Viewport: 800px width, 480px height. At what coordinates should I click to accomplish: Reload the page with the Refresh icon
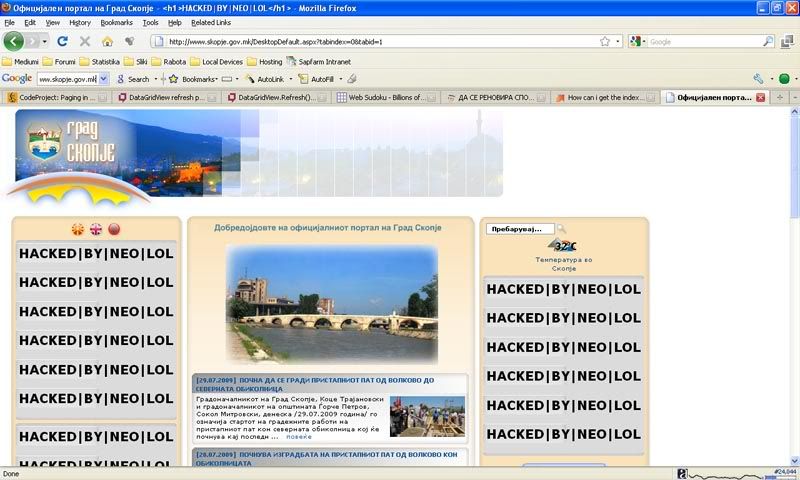pos(62,41)
